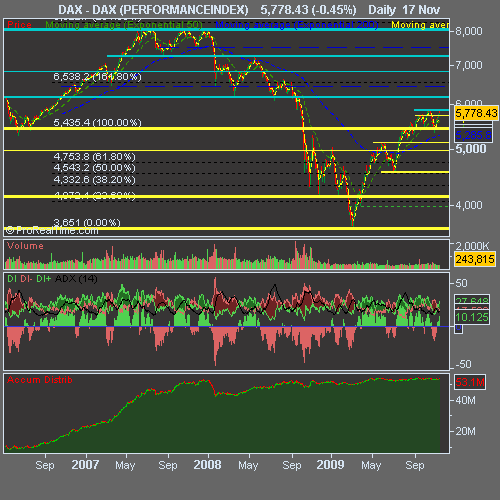Click the green 10.125 ADX value box
Screen dimensions: 500x500
[472, 317]
